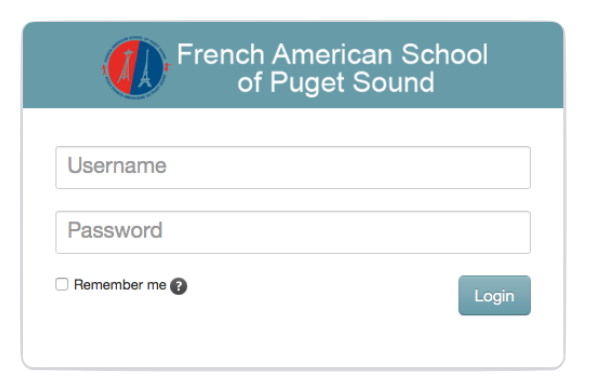Open the Remember me help question-mark icon

tap(178, 286)
